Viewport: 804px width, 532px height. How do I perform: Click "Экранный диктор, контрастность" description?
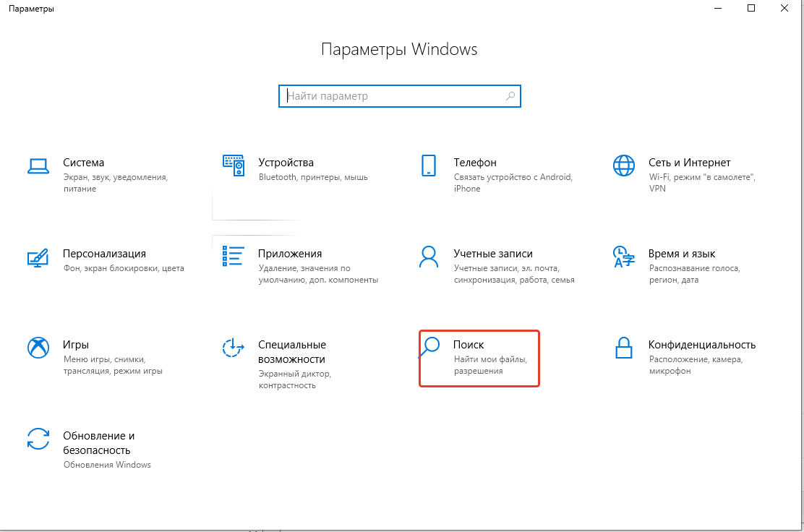tap(295, 379)
